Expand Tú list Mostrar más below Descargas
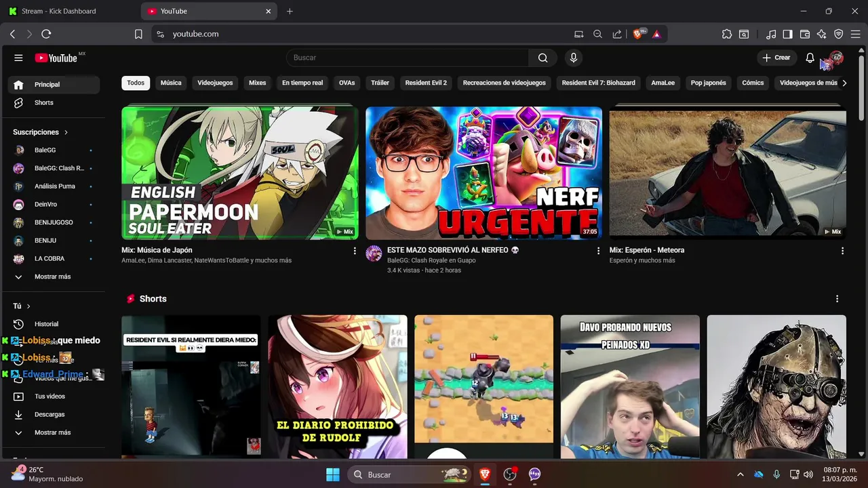The height and width of the screenshot is (488, 868). click(x=54, y=432)
